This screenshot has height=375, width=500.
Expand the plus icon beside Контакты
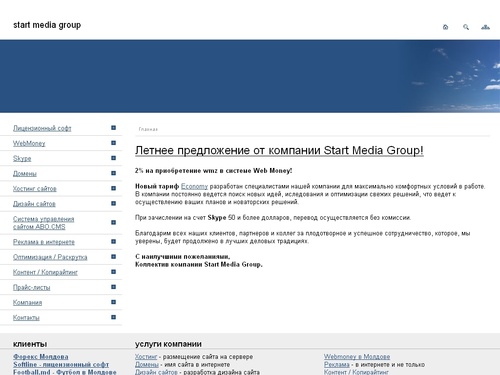click(113, 317)
